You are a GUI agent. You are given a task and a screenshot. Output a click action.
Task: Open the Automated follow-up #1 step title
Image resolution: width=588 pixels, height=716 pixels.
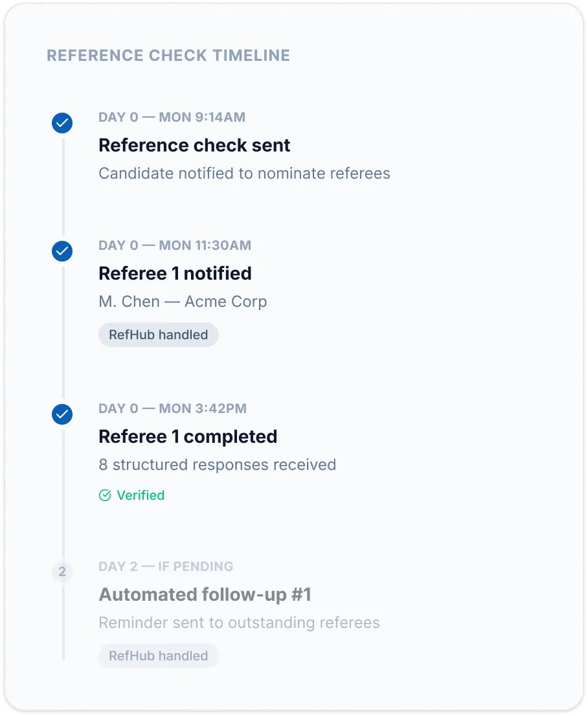click(205, 594)
